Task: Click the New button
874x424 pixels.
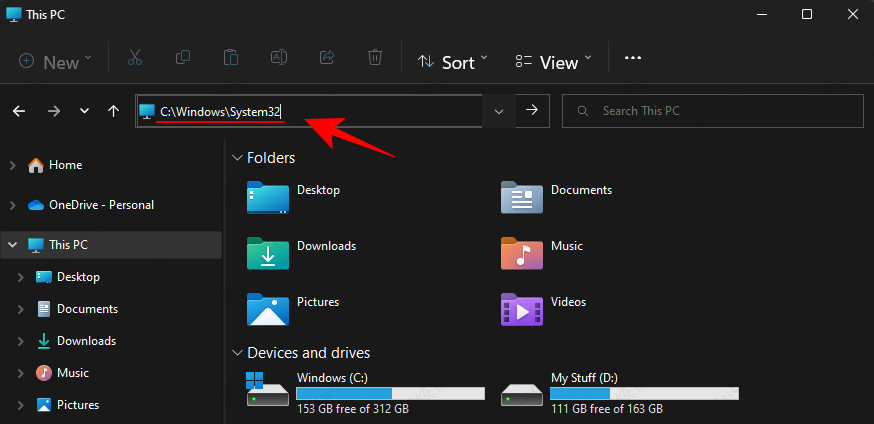Action: click(x=55, y=62)
